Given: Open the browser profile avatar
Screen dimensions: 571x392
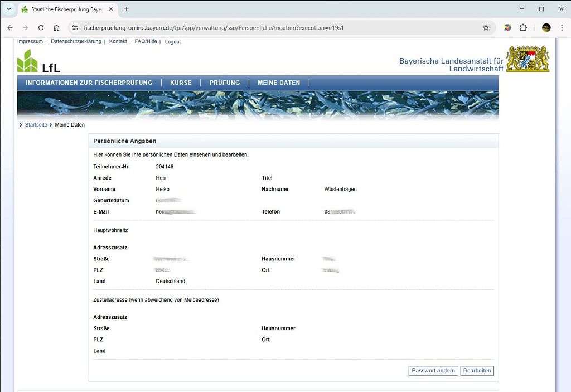Looking at the screenshot, I should point(546,28).
